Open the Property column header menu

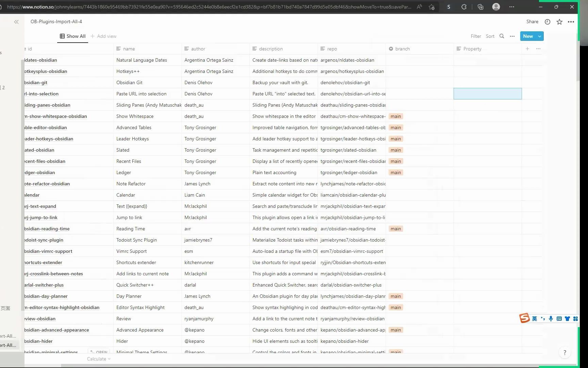pyautogui.click(x=488, y=49)
